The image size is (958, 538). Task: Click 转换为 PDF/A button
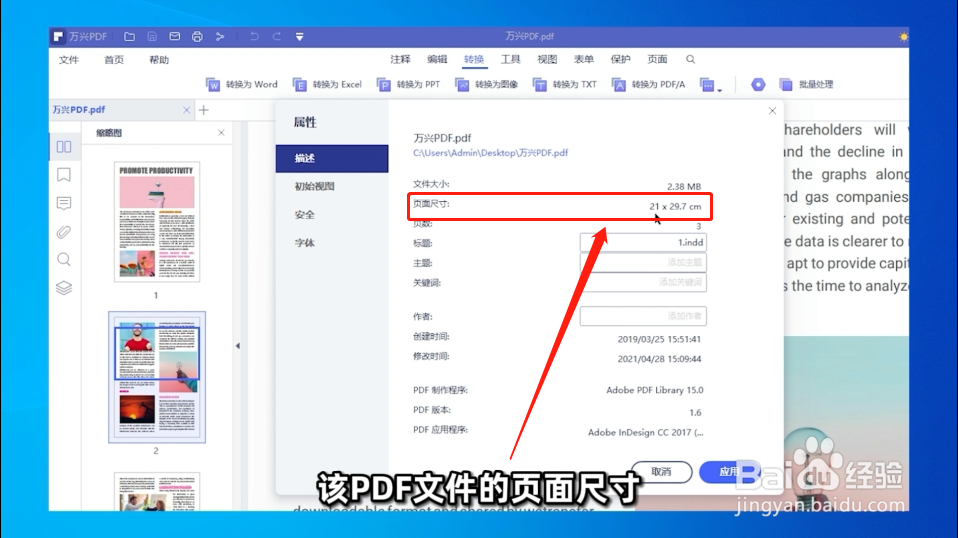[649, 84]
